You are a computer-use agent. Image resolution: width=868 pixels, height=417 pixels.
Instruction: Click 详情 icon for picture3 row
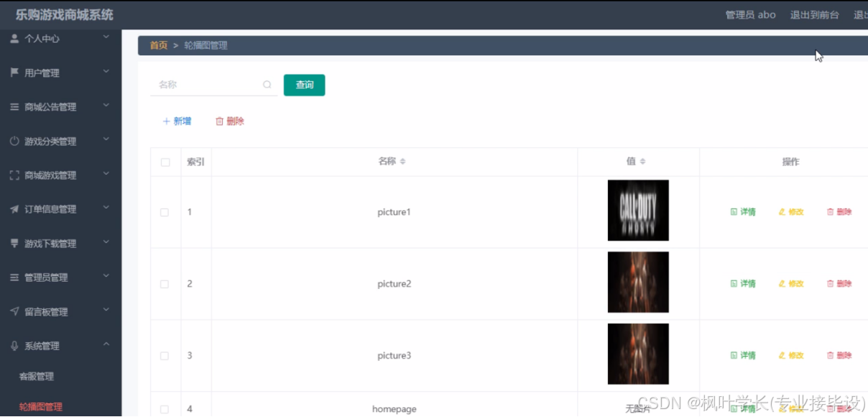(734, 356)
